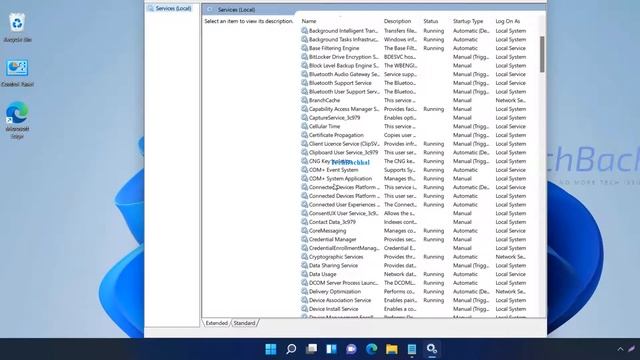Switch to the Extended tab
The height and width of the screenshot is (360, 640).
tap(216, 323)
